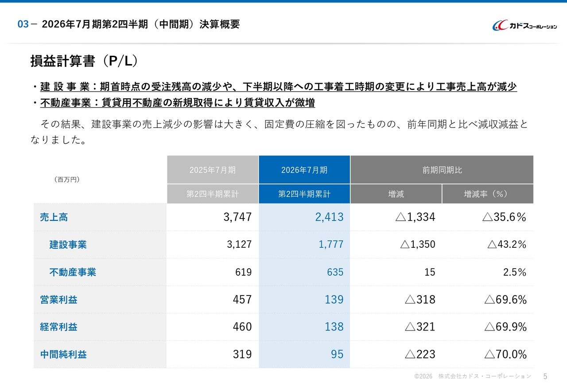Click the 前期同期比 header cell
Screen dimensions: 567x392
click(x=442, y=170)
